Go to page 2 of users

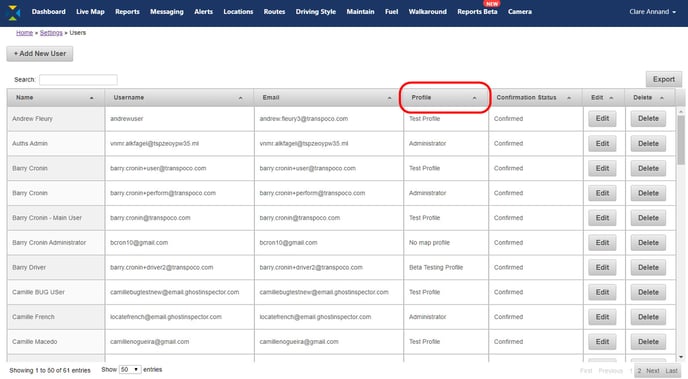(639, 371)
